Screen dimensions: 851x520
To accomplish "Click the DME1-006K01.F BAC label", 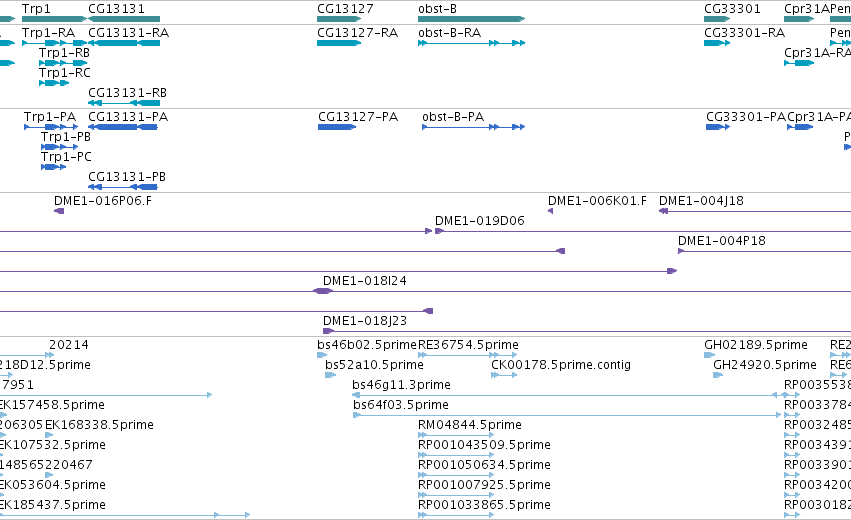I will 598,201.
